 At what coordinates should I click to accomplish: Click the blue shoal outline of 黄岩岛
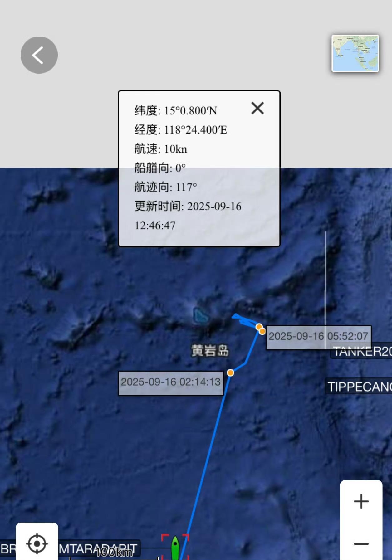click(x=200, y=315)
